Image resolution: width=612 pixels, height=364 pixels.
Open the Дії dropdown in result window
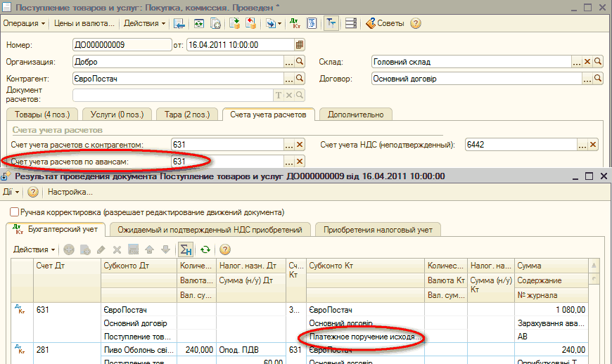(9, 192)
